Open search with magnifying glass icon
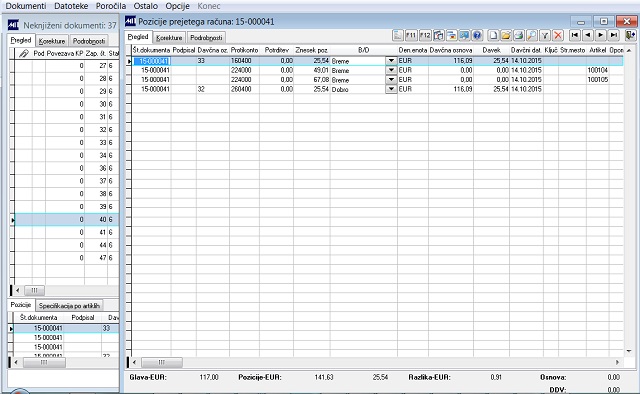 click(x=531, y=36)
